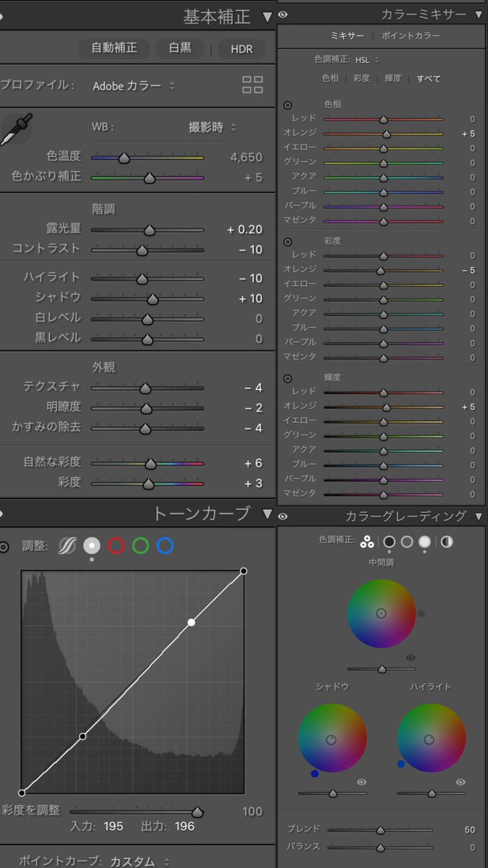The image size is (488, 868).
Task: Click the ブレンド value 50
Action: coord(469,830)
